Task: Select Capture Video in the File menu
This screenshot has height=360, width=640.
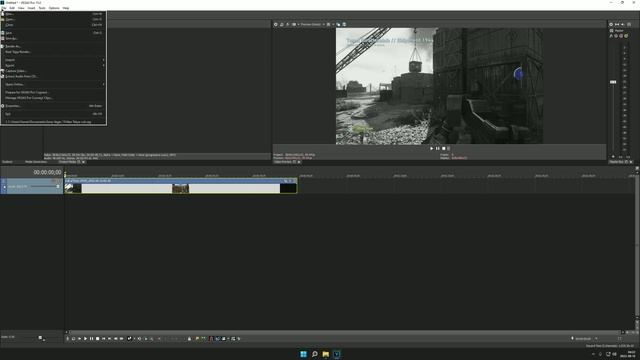Action: click(x=54, y=71)
